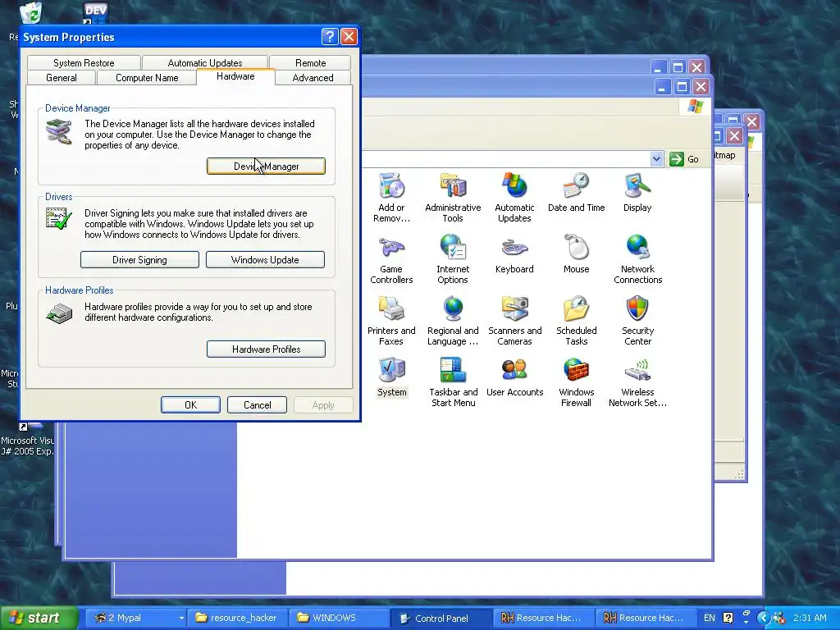
Task: Select Automatic Updates icon in Control Panel
Action: (514, 197)
